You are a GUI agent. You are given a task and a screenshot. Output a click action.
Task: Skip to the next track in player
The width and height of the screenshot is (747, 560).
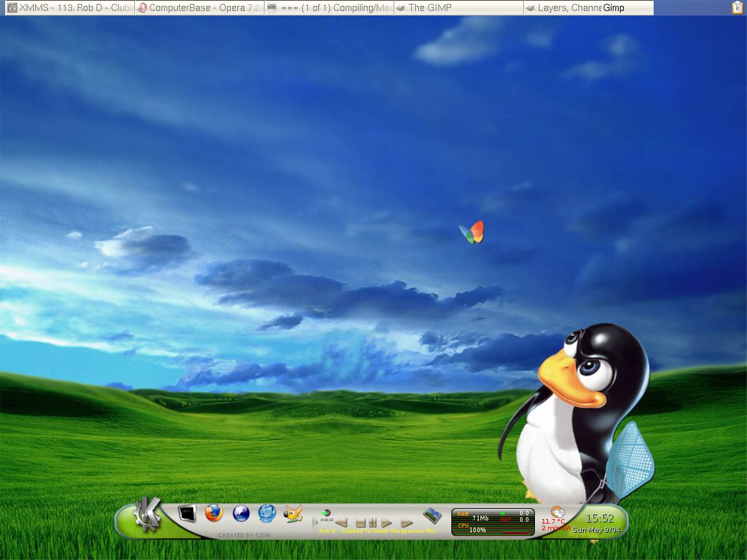coord(407,523)
